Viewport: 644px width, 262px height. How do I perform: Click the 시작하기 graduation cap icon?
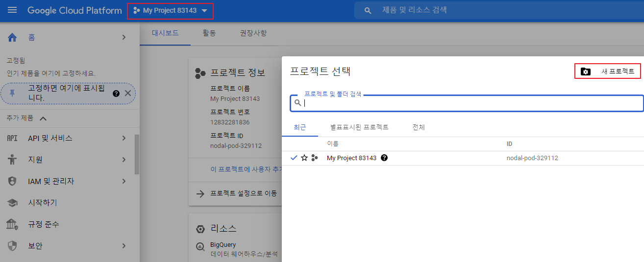(13, 203)
